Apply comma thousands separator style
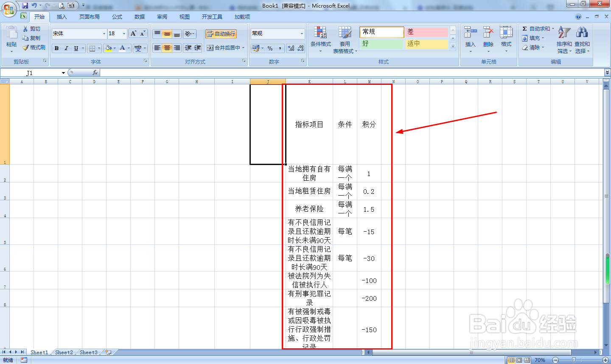Viewport: 611px width, 364px height. click(280, 48)
